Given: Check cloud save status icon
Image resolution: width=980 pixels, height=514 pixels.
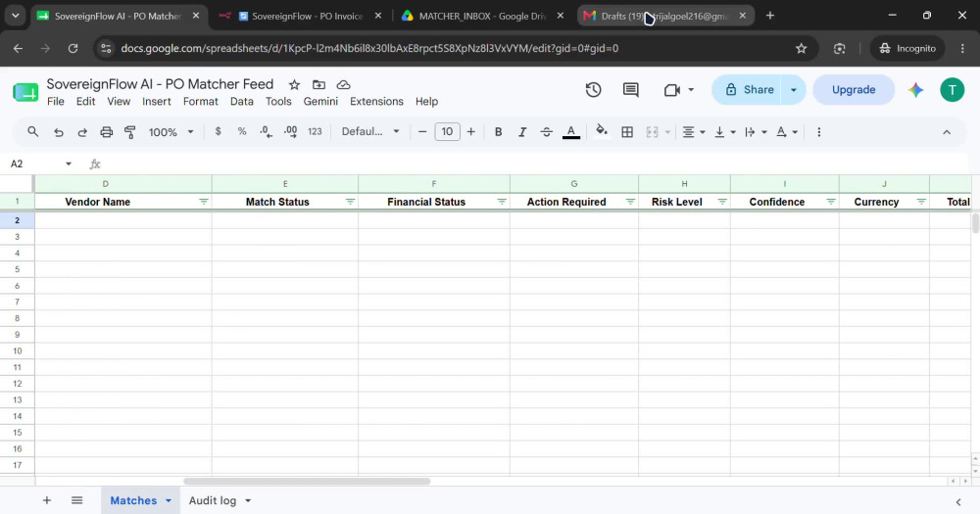Looking at the screenshot, I should click(343, 84).
